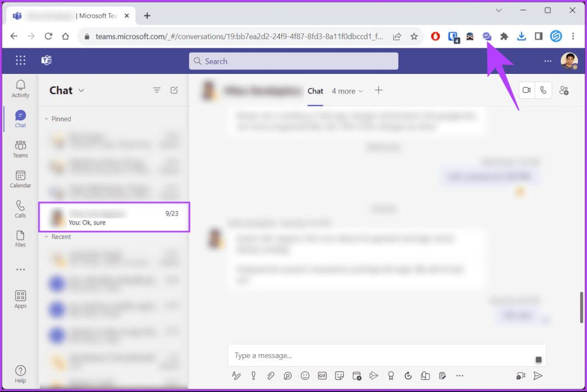Bookmark this page with star icon
This screenshot has width=587, height=392.
[x=414, y=36]
